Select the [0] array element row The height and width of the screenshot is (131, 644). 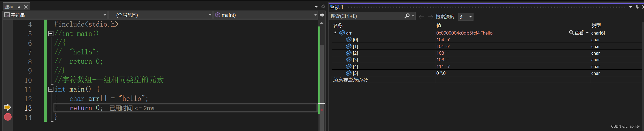pos(487,40)
